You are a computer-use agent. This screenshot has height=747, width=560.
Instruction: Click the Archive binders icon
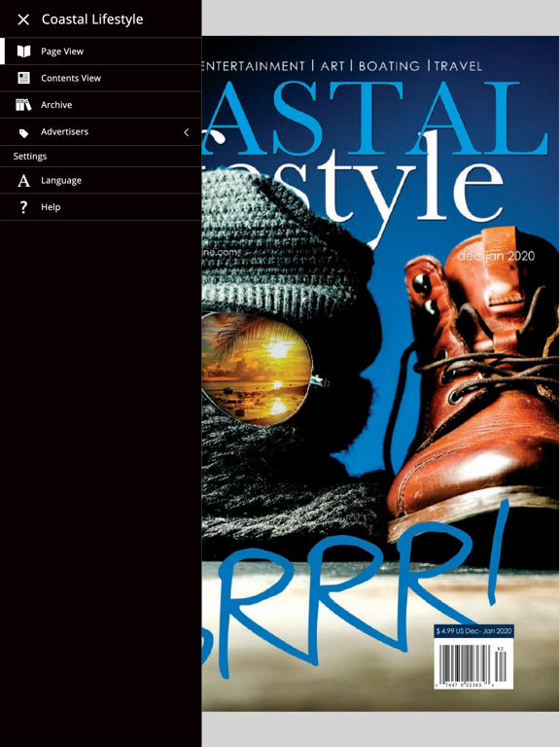pos(23,105)
